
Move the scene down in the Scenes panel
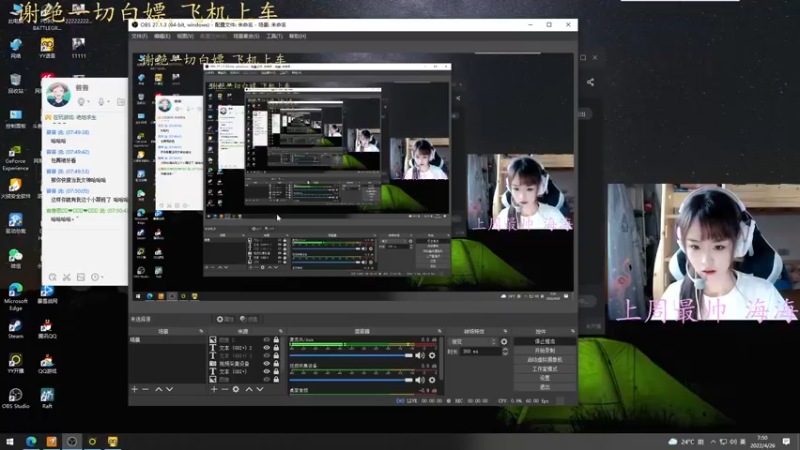(x=169, y=389)
